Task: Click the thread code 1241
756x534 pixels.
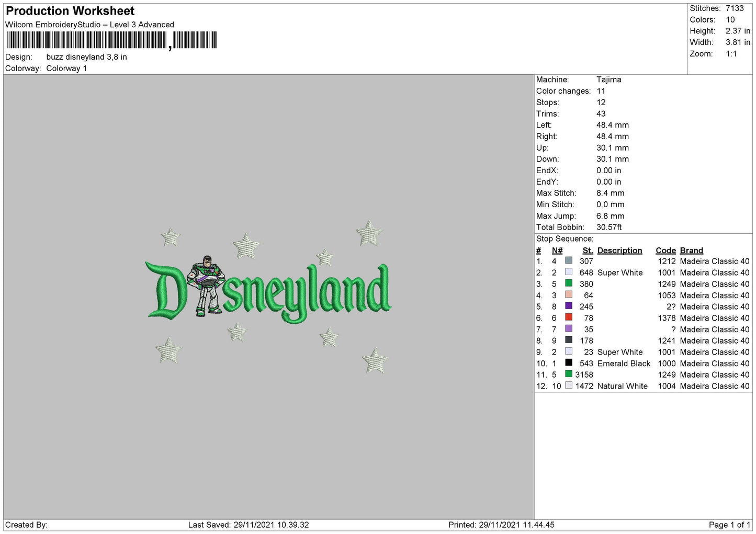Action: 667,341
